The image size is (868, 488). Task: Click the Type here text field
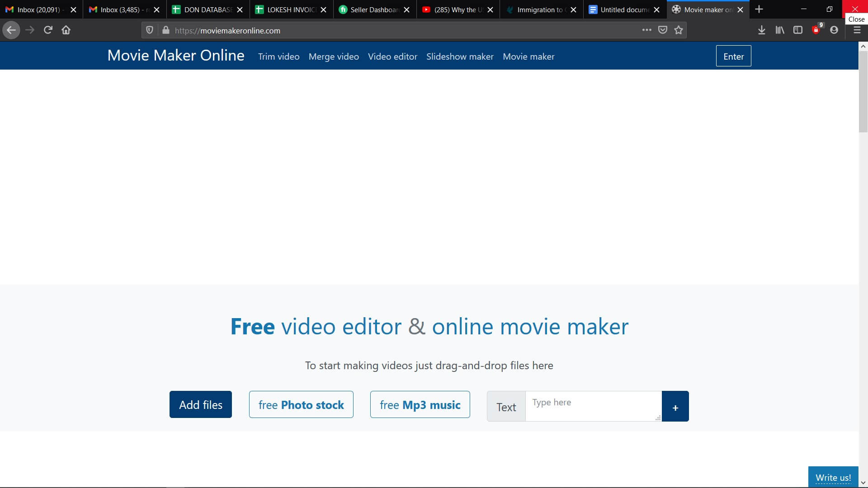tap(592, 406)
